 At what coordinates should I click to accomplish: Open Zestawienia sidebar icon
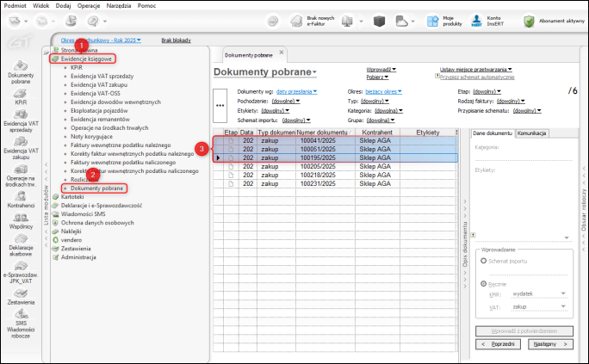pos(21,297)
